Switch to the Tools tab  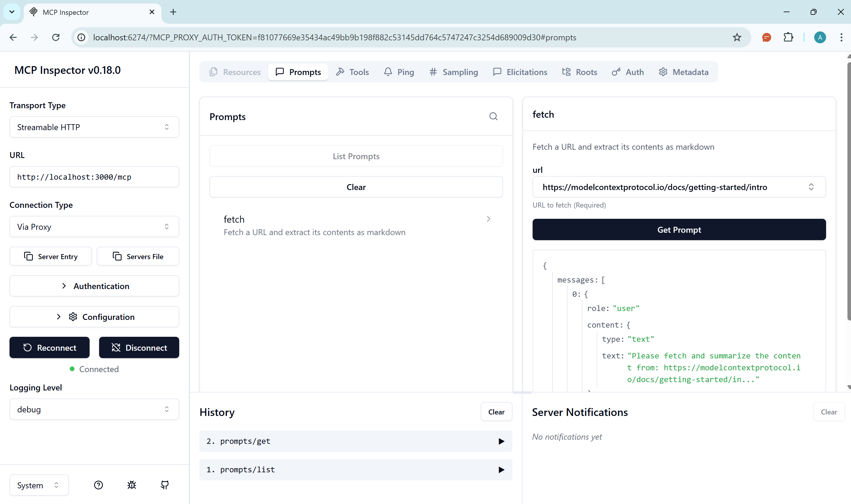click(352, 72)
